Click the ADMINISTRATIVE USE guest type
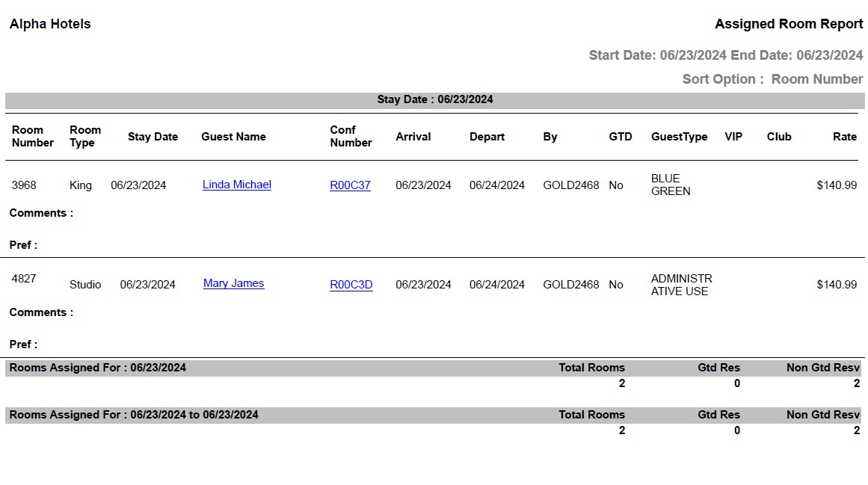 tap(681, 285)
